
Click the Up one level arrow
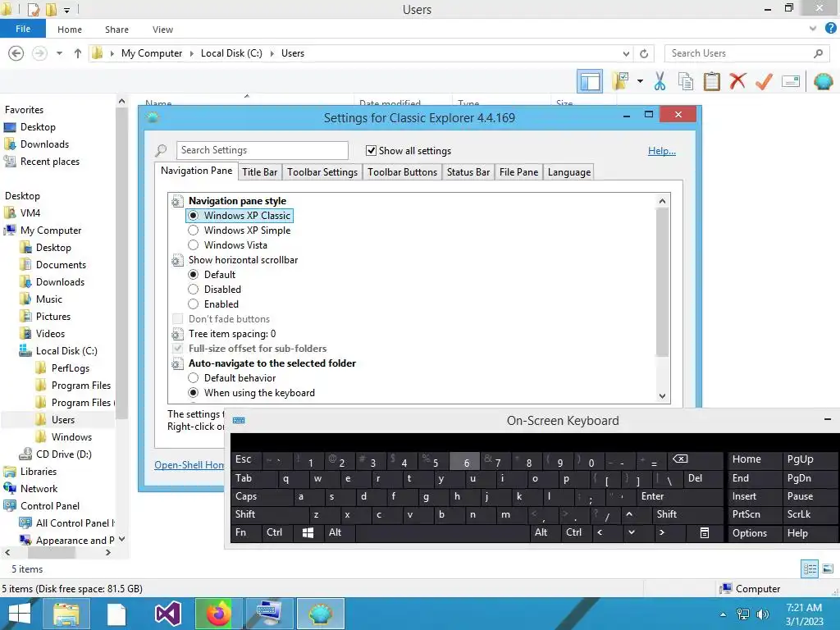coord(78,53)
